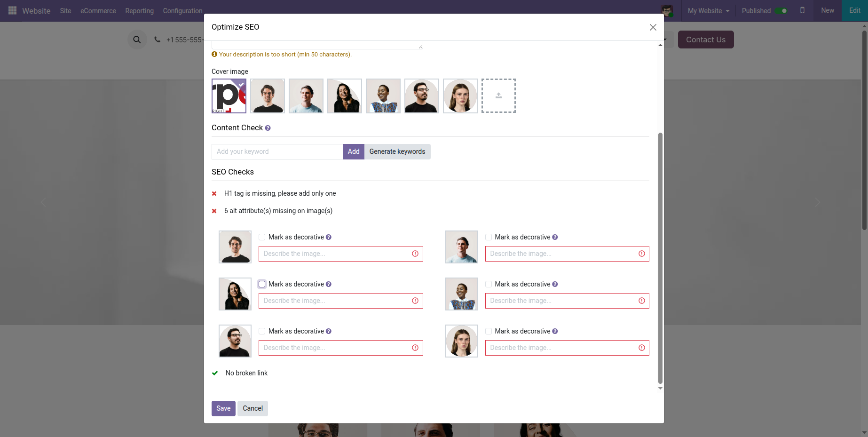
Task: Click warning icon in the laughing woman's description field
Action: click(415, 301)
